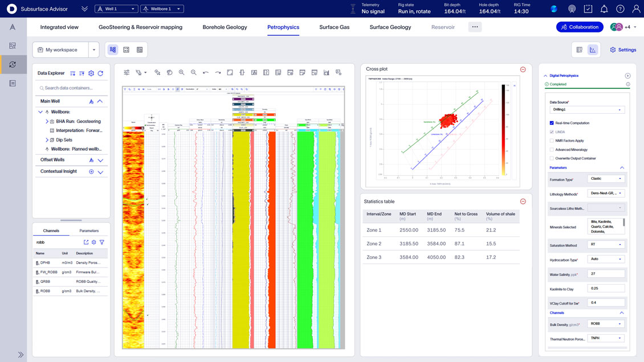Switch to the Surface Gas tab
The image size is (644, 362).
pyautogui.click(x=334, y=27)
